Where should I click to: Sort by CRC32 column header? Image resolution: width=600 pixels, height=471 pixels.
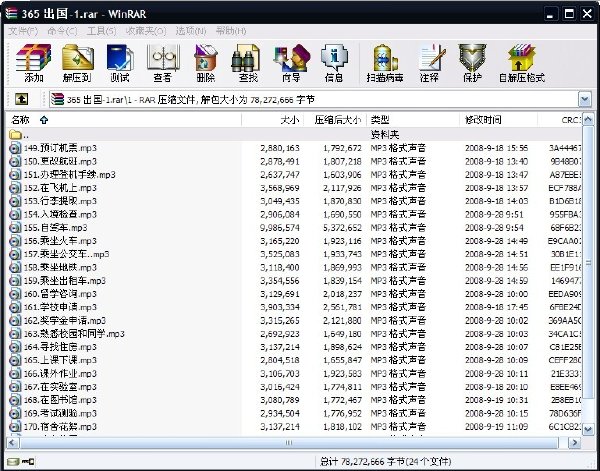pos(560,120)
